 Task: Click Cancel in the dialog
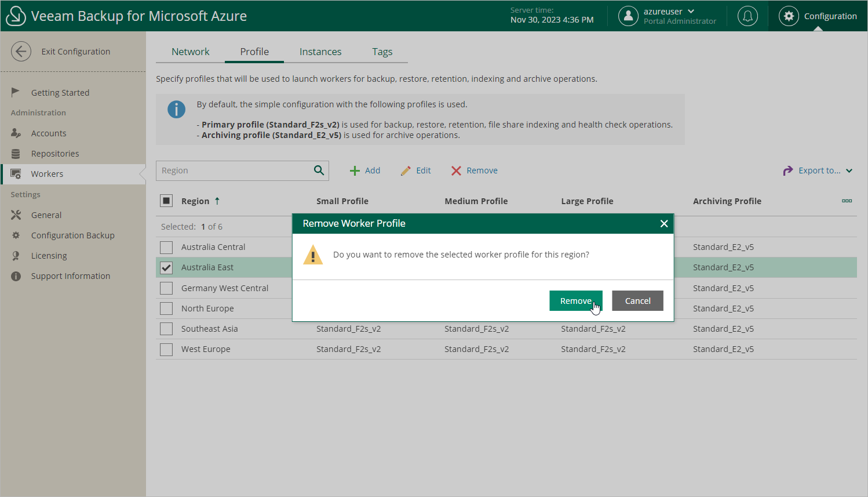[637, 301]
